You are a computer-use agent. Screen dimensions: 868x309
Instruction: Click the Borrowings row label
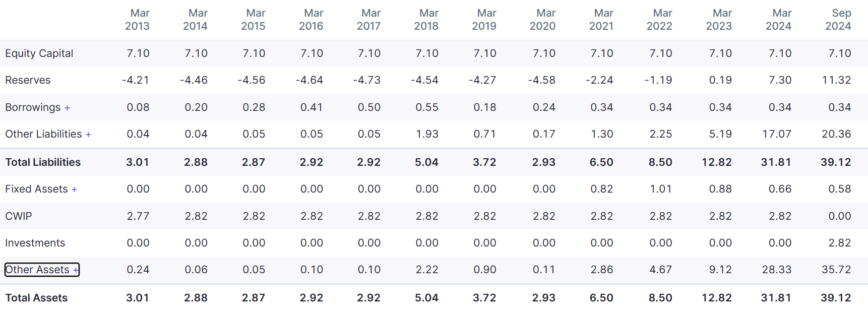pyautogui.click(x=33, y=107)
